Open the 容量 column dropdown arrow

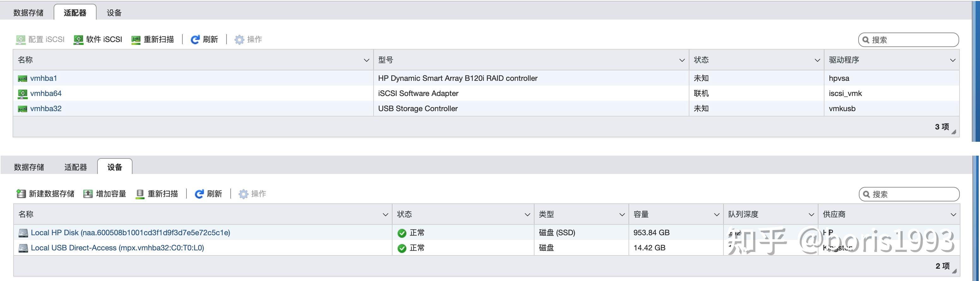coord(717,215)
